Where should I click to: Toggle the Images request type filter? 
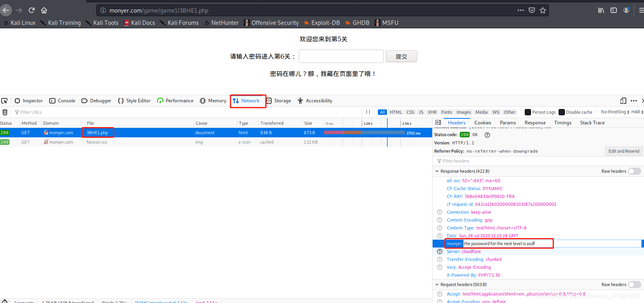(464, 112)
